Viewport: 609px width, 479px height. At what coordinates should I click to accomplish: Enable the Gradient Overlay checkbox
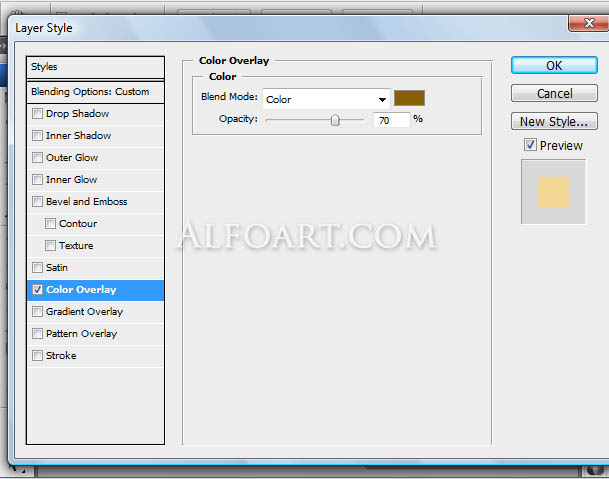tap(37, 312)
